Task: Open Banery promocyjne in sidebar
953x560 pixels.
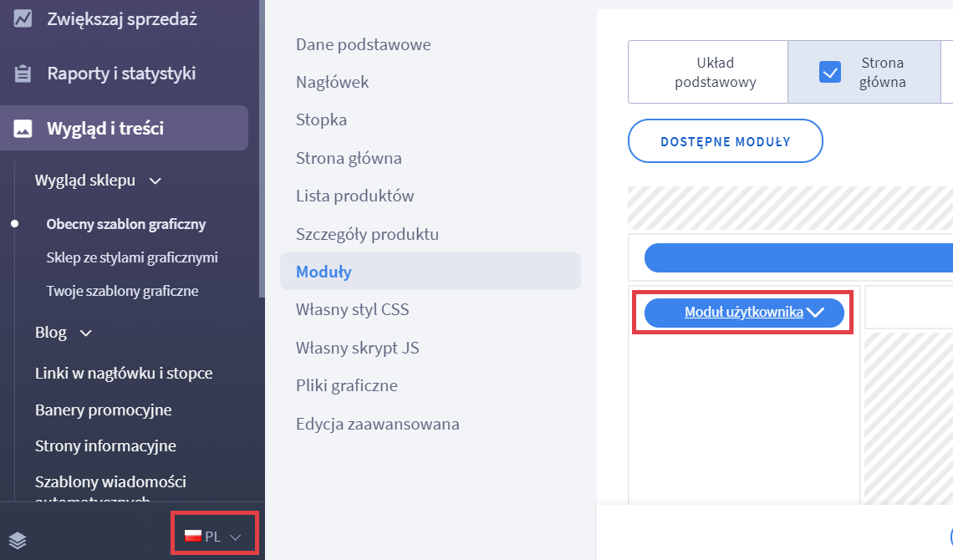Action: click(x=103, y=410)
